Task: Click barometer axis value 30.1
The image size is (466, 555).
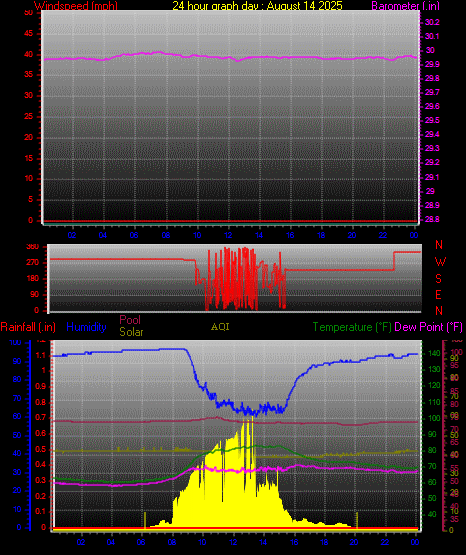Action: [x=432, y=36]
